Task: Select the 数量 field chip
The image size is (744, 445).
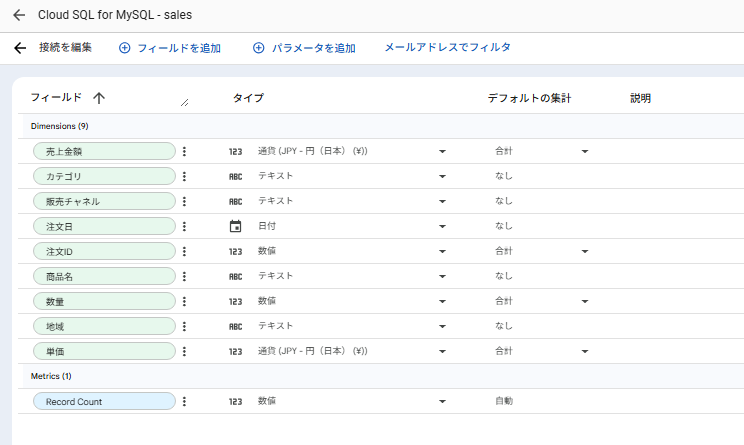Action: (104, 301)
